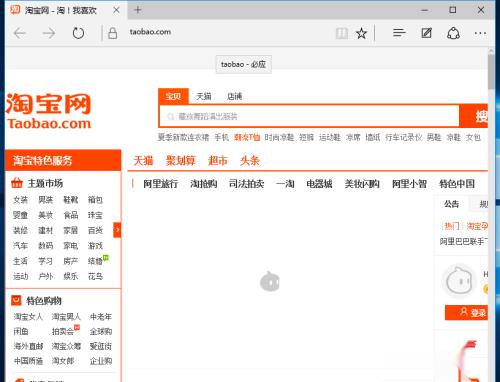Click the 阿里巴巴联手 announcement headline
Viewport: 500px width, 382px height.
[464, 241]
